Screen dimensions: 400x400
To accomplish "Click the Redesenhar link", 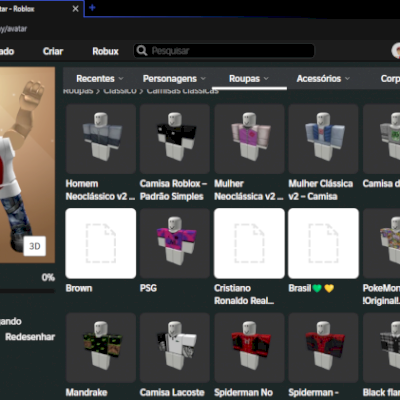I will tap(30, 337).
